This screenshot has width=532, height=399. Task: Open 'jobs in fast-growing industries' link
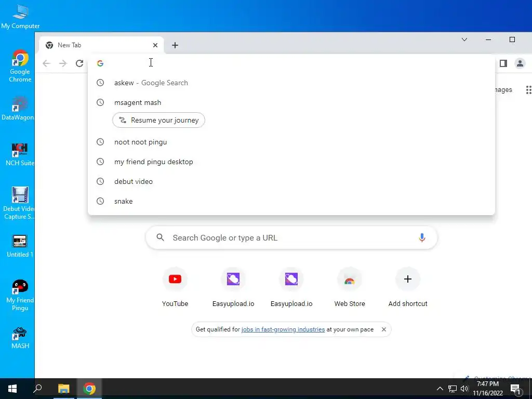(283, 329)
